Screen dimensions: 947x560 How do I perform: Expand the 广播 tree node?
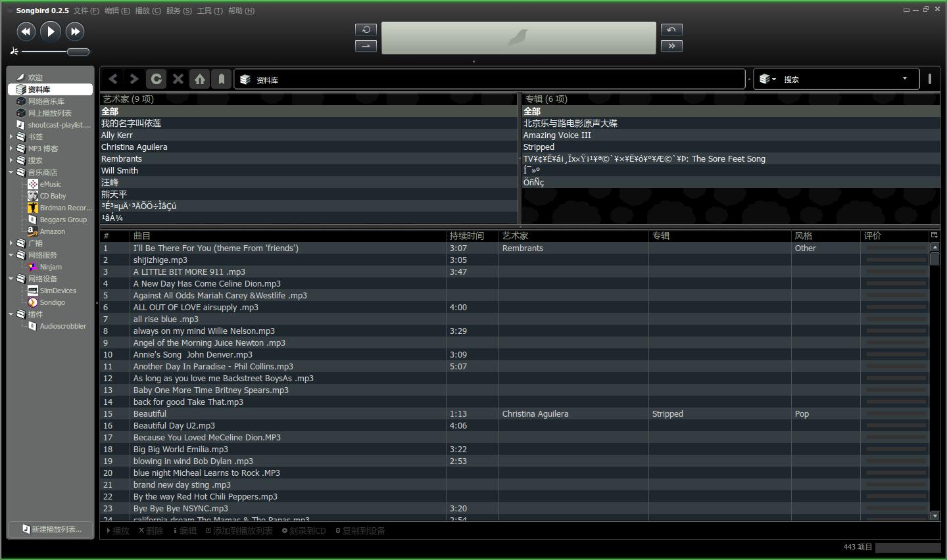[11, 243]
